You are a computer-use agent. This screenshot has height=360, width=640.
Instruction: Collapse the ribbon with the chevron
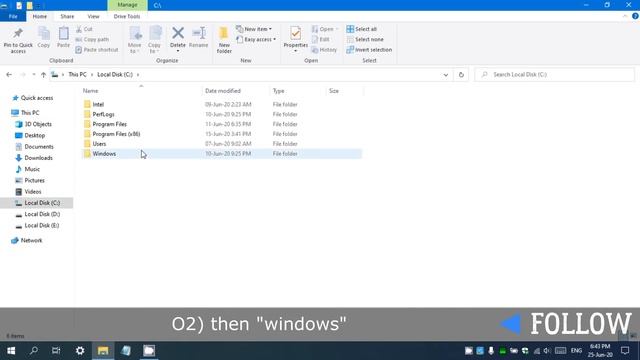pos(625,16)
